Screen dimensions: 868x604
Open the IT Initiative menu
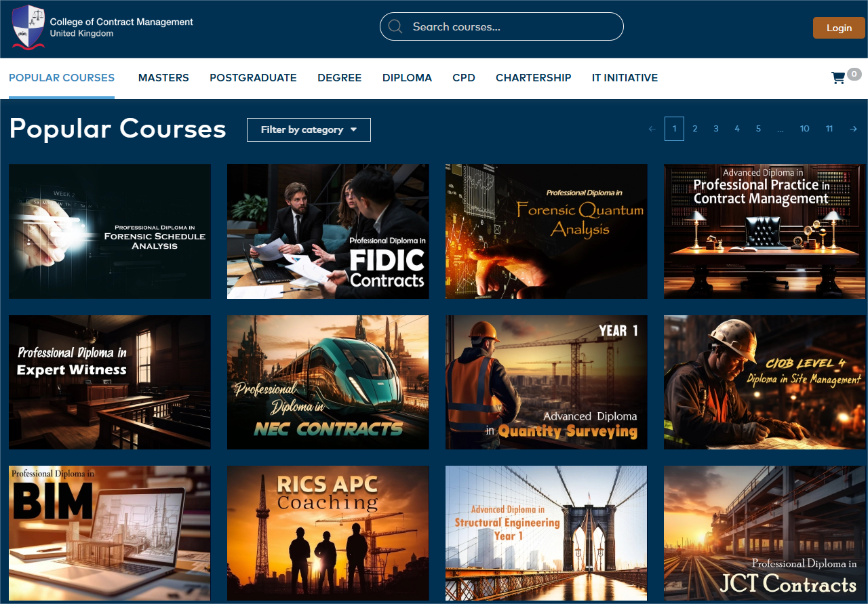625,78
